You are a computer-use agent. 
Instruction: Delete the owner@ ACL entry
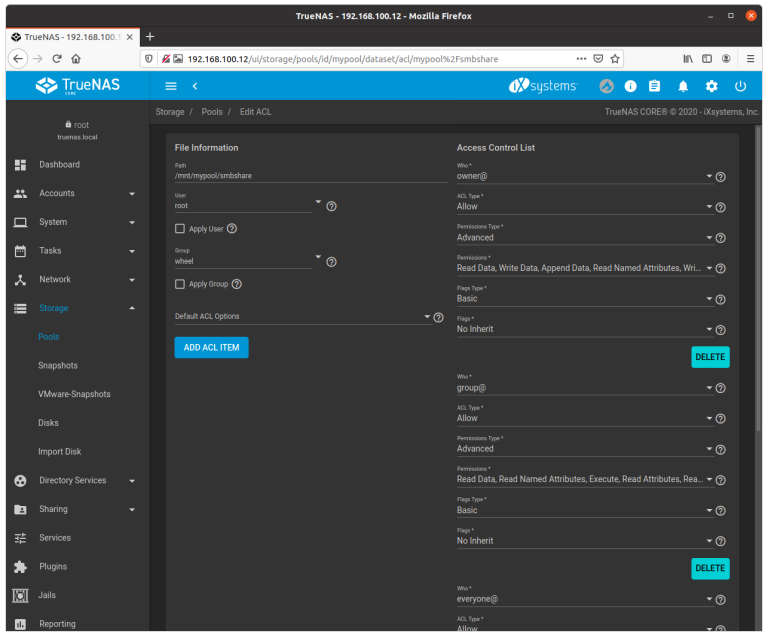pyautogui.click(x=710, y=357)
